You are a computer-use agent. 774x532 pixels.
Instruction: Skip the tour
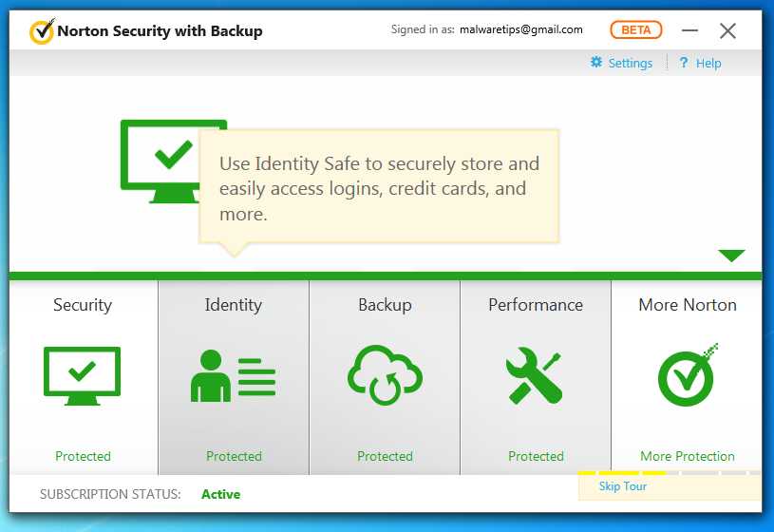[623, 486]
